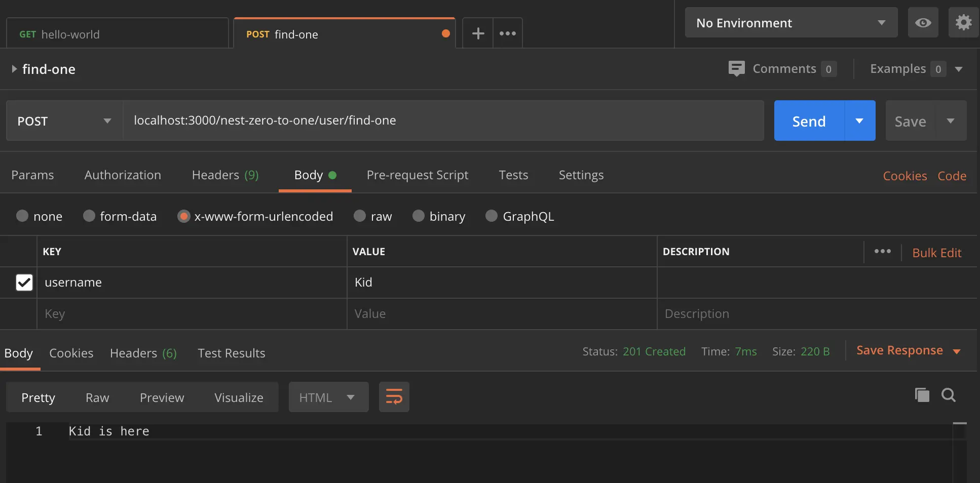Open the Save button dropdown arrow

click(951, 121)
